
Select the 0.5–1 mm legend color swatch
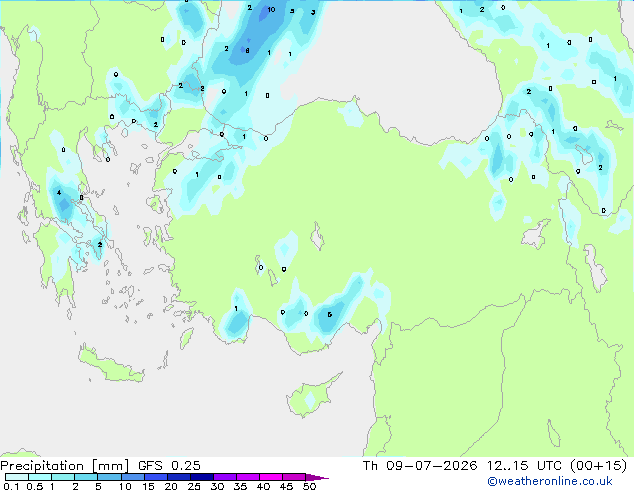pyautogui.click(x=40, y=477)
